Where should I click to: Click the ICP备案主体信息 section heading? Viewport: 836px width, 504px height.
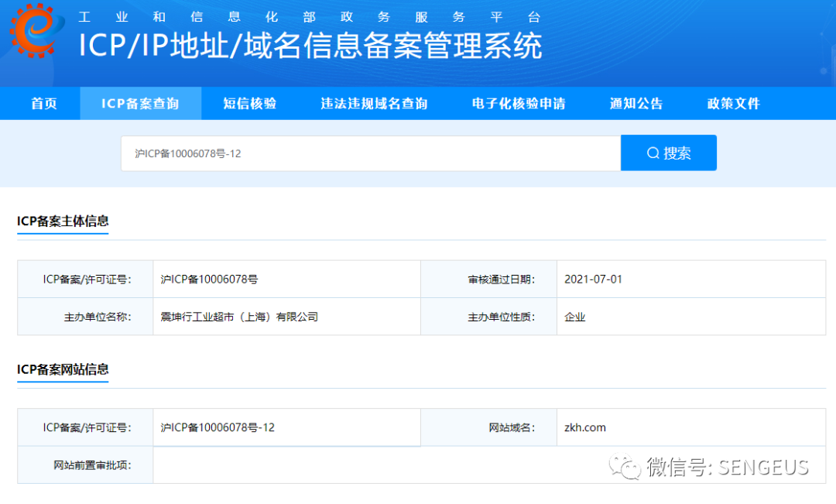[x=63, y=221]
